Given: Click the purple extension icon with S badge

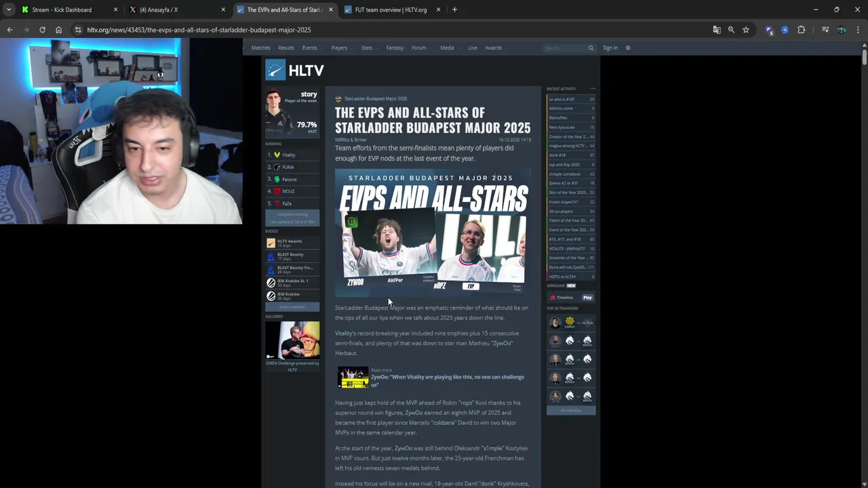Looking at the screenshot, I should [x=769, y=30].
